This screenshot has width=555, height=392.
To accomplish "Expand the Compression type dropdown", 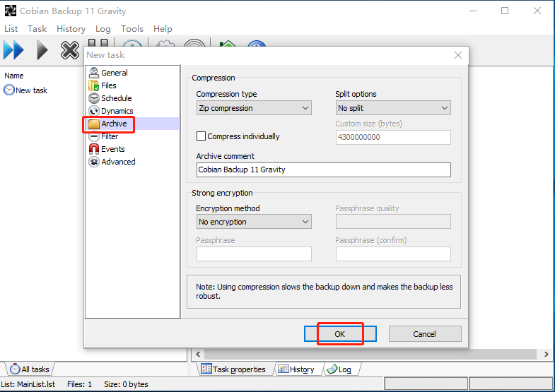I will [254, 108].
